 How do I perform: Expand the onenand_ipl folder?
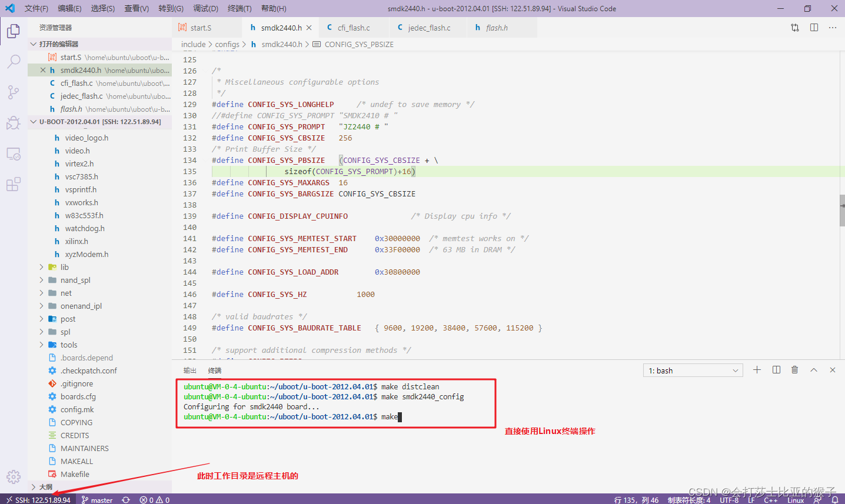click(42, 306)
